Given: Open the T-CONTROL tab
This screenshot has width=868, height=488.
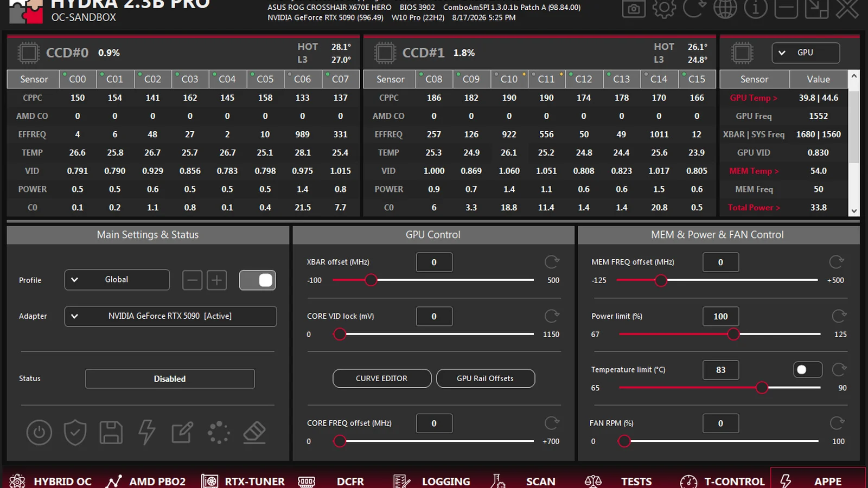Looking at the screenshot, I should (x=722, y=481).
